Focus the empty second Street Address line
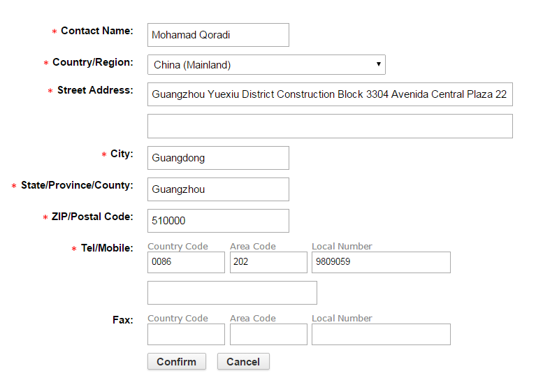The height and width of the screenshot is (392, 536). [x=330, y=126]
